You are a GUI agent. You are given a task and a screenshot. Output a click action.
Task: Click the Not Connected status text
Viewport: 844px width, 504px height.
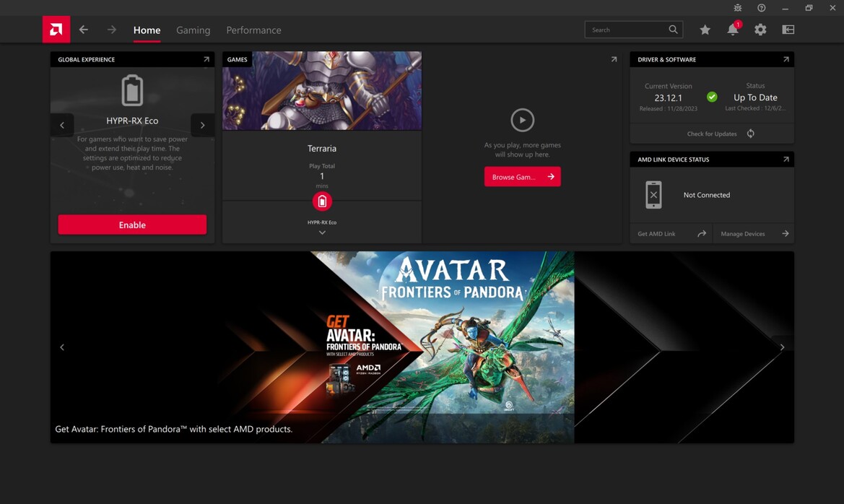[707, 195]
